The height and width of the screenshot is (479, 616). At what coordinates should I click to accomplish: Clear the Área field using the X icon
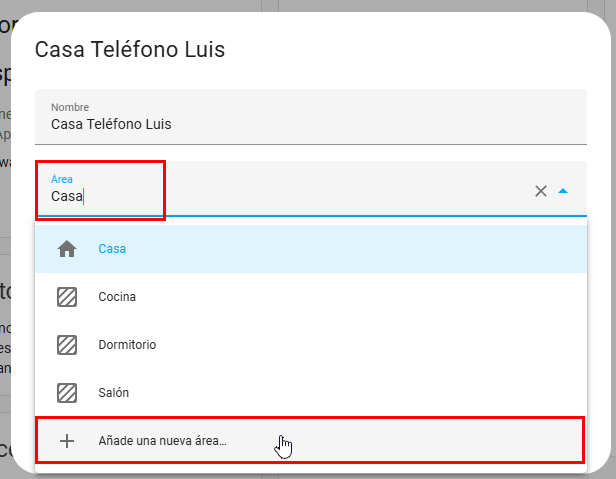pyautogui.click(x=541, y=191)
